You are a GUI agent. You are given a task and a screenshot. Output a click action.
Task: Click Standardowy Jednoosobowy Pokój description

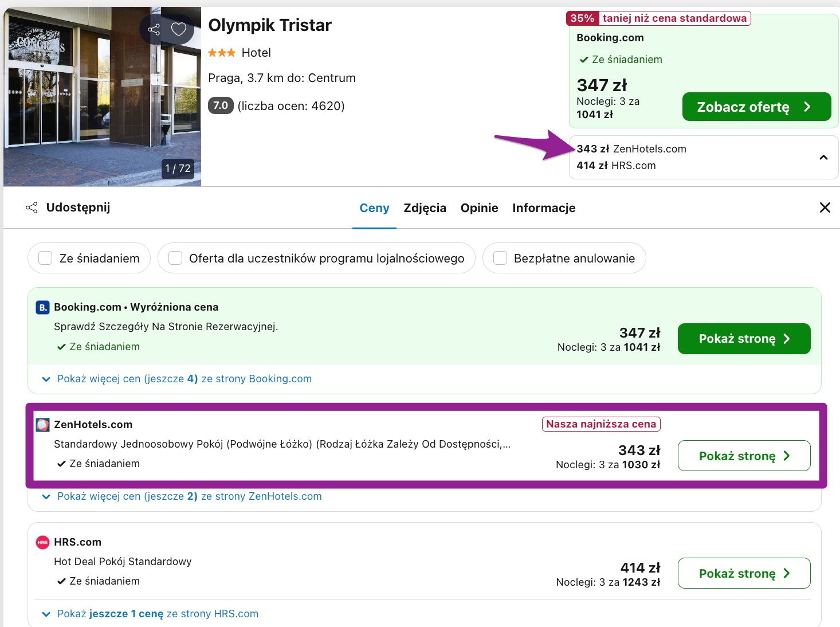click(x=282, y=444)
